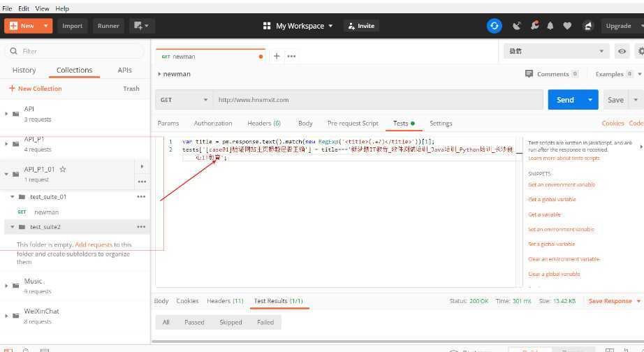Image resolution: width=644 pixels, height=352 pixels.
Task: Click New Collection link
Action: [x=36, y=89]
